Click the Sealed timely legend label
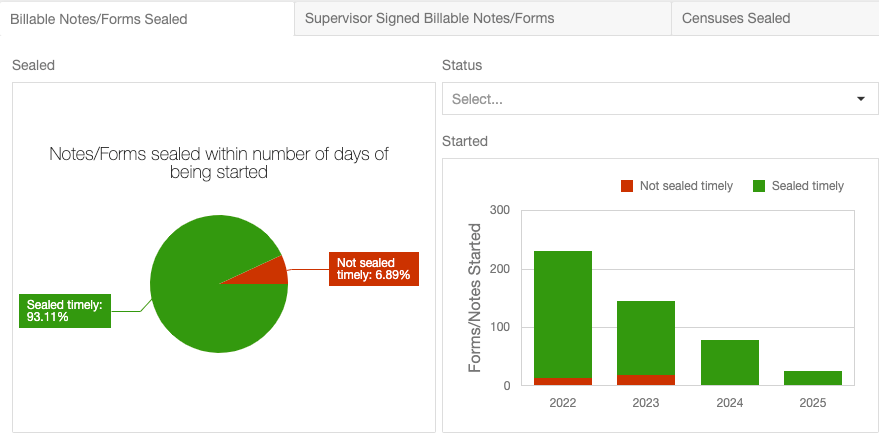 tap(807, 186)
